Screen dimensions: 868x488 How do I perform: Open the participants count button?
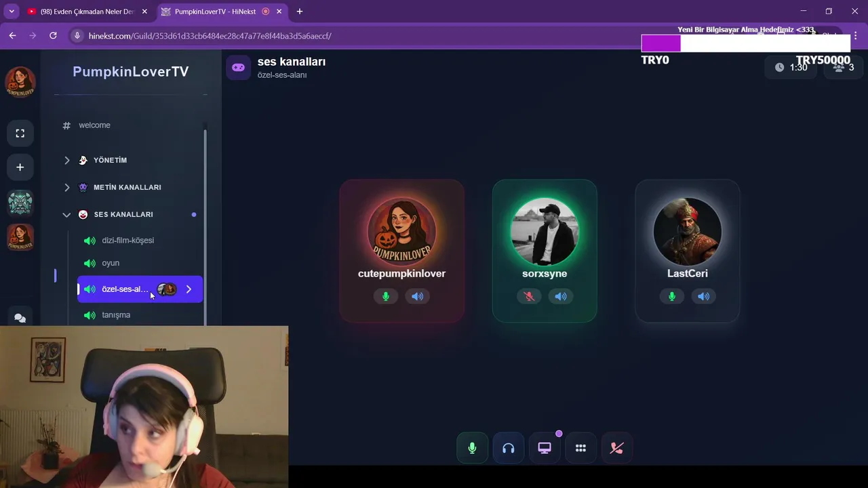tap(844, 67)
